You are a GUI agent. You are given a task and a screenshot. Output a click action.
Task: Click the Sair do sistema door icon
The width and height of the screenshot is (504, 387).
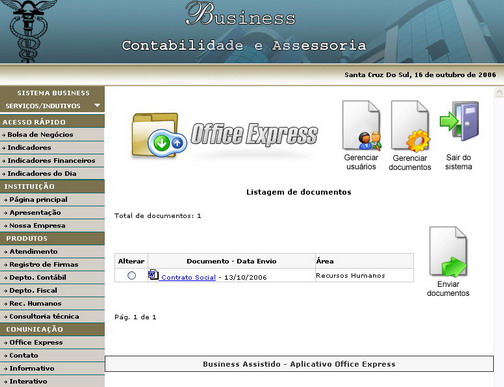[459, 121]
